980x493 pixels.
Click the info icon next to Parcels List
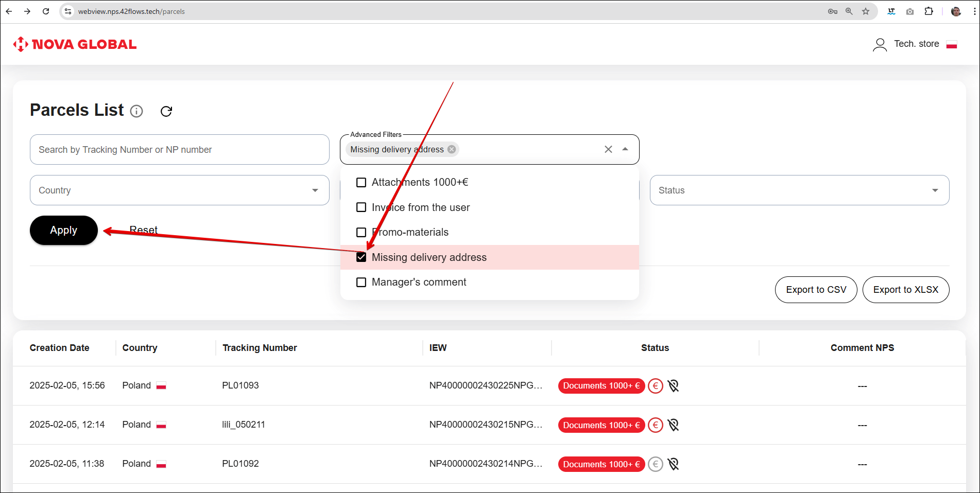click(x=136, y=111)
